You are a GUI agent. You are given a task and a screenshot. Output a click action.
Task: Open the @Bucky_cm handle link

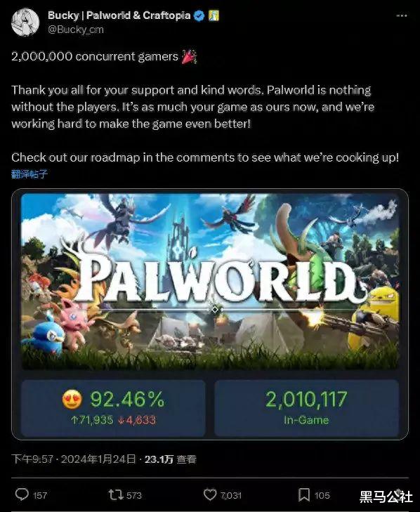click(76, 29)
